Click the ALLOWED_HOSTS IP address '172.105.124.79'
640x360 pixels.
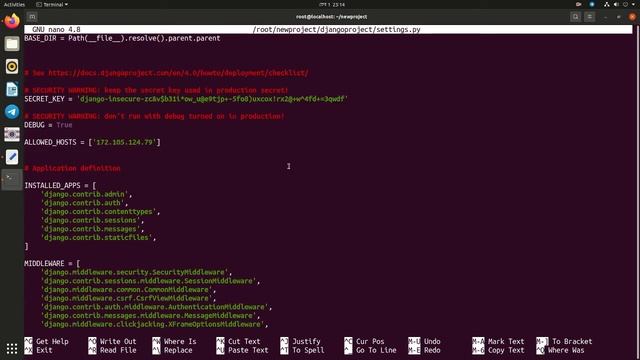[x=124, y=142]
